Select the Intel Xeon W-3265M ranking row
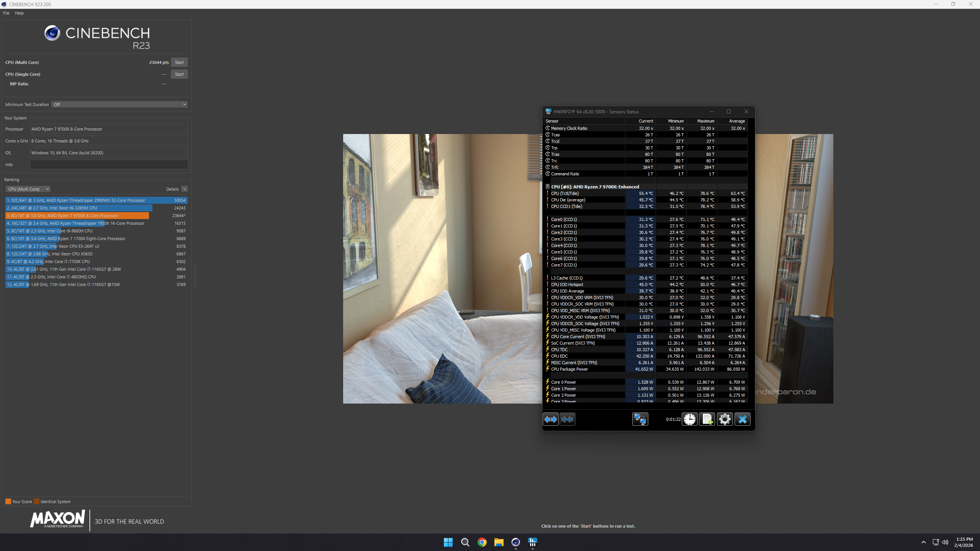Image resolution: width=980 pixels, height=551 pixels. click(96, 208)
